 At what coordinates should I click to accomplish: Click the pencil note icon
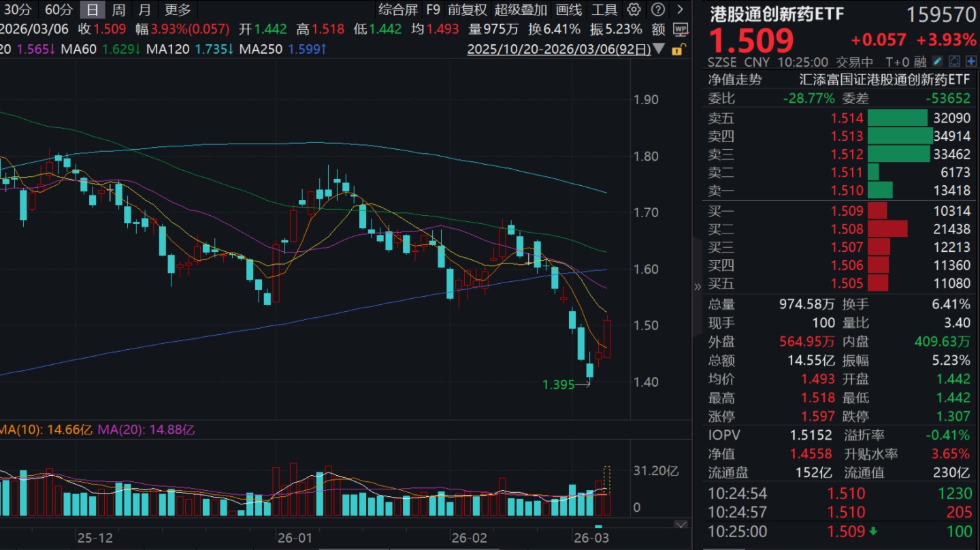tap(938, 62)
